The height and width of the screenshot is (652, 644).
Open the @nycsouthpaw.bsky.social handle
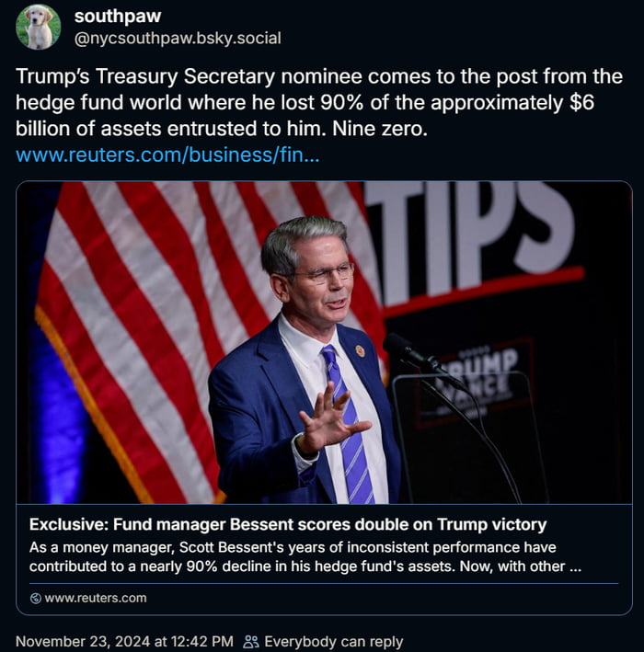click(x=178, y=39)
